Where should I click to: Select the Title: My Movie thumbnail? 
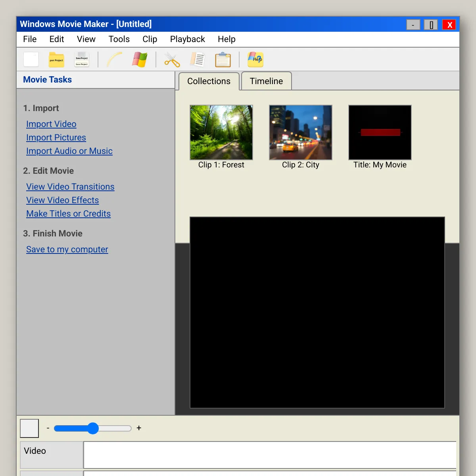(380, 132)
